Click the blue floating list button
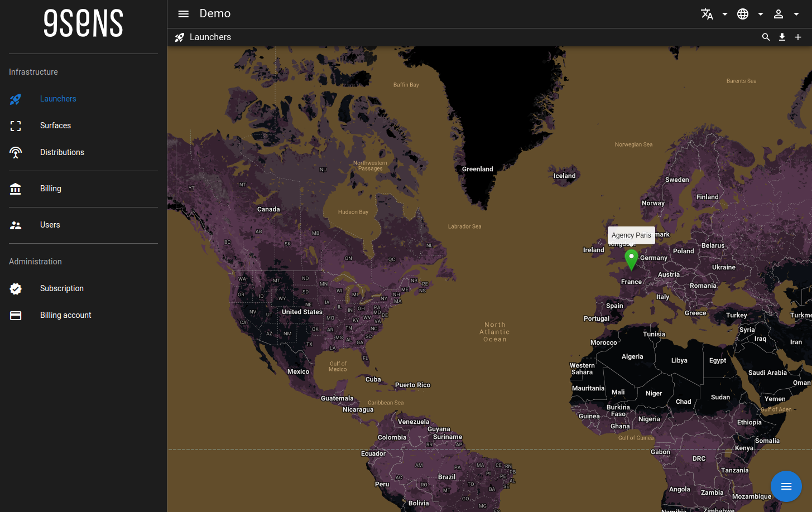 click(x=786, y=486)
